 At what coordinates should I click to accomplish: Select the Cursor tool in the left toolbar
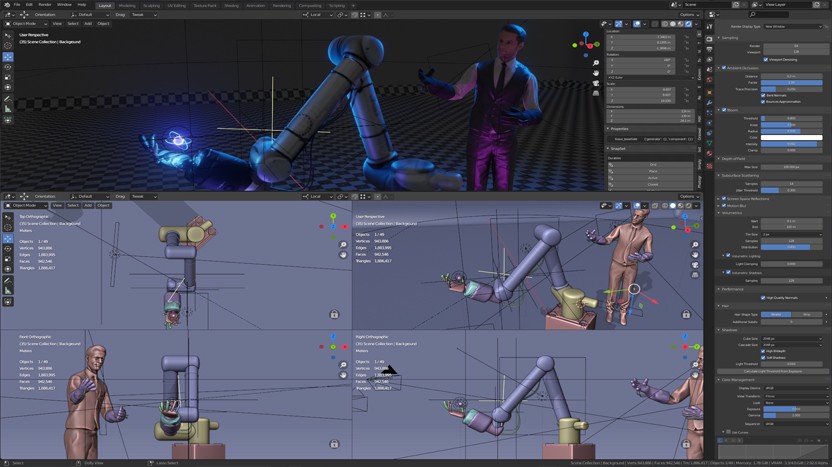8,46
